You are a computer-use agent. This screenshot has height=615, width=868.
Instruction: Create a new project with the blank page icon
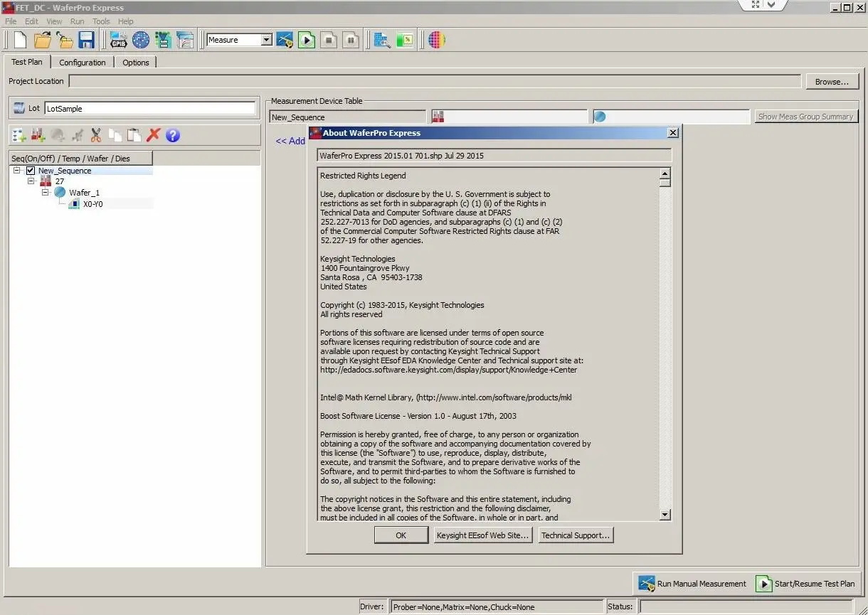21,40
